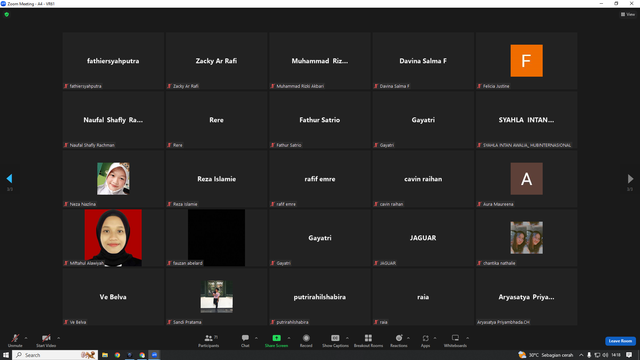The width and height of the screenshot is (640, 360).
Task: Open the Windows Start menu
Action: point(6,355)
